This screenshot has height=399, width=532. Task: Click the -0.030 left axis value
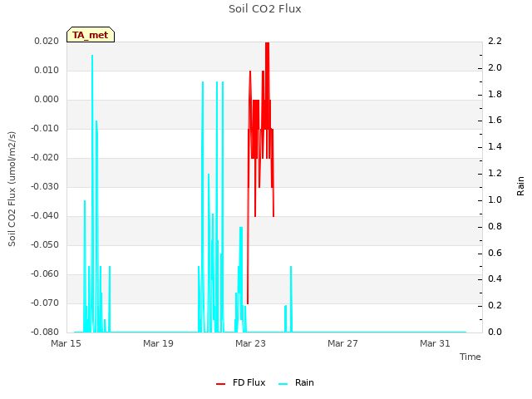[x=45, y=186]
